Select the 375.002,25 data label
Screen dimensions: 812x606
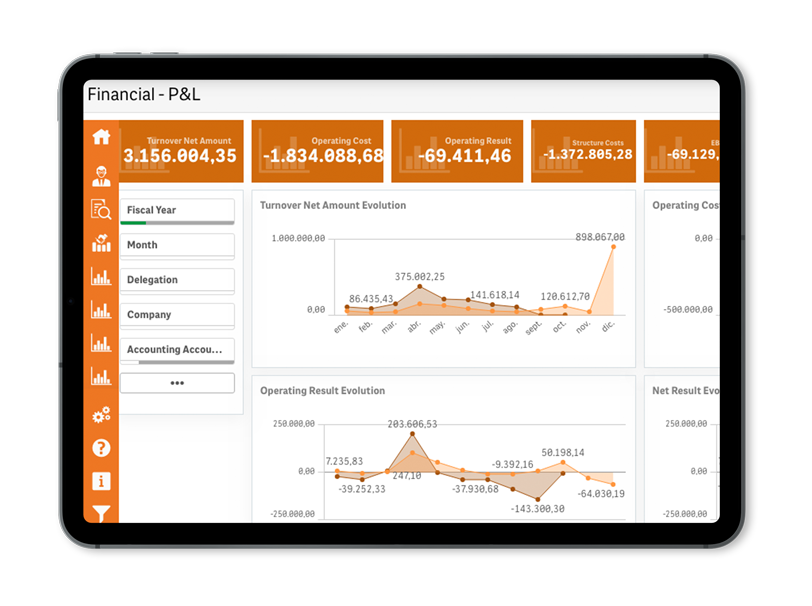click(419, 277)
